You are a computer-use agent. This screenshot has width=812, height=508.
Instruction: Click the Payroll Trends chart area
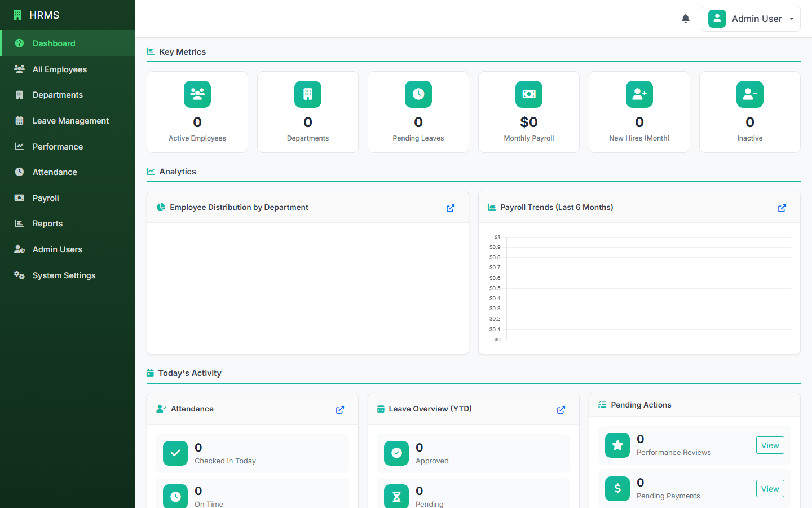639,288
